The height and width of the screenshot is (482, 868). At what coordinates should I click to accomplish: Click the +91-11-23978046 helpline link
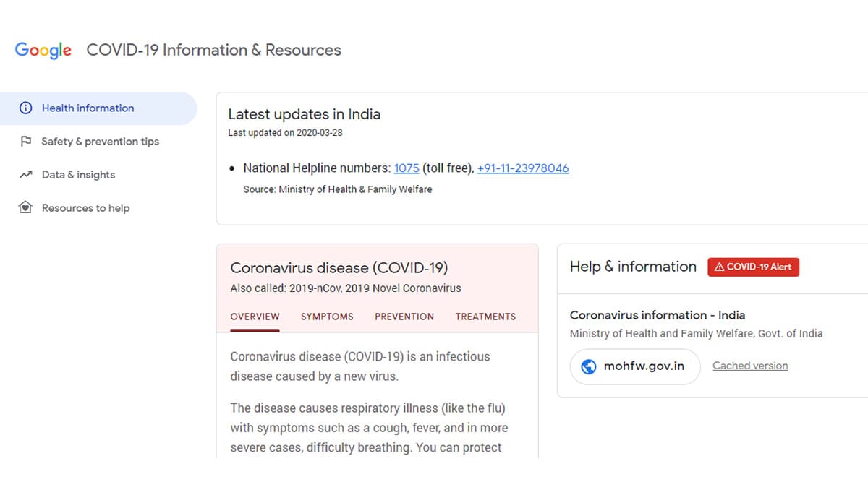tap(523, 168)
